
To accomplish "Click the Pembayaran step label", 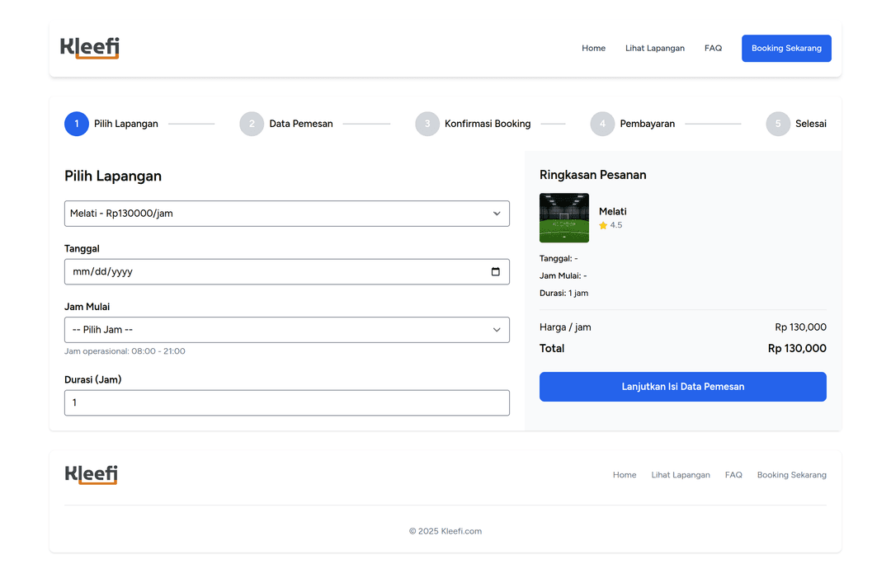I will click(648, 124).
